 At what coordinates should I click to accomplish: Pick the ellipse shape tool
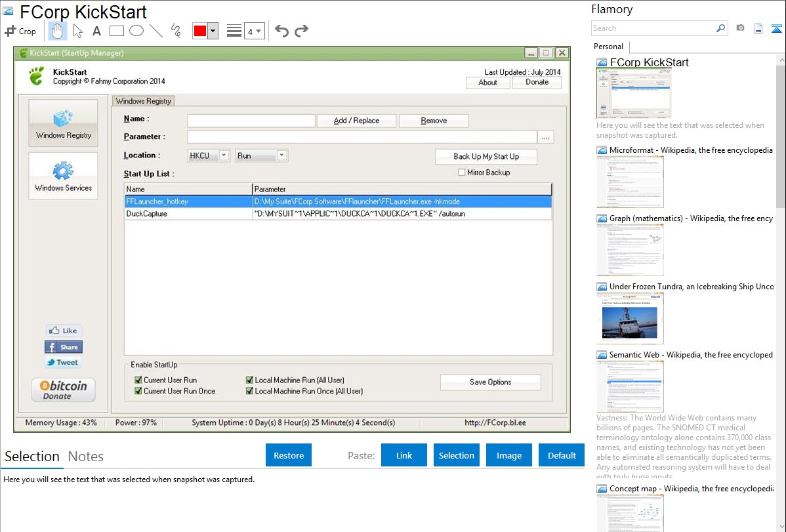click(x=136, y=31)
